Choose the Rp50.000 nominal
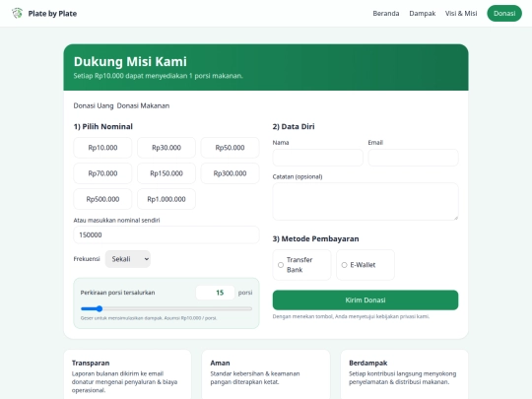This screenshot has width=532, height=399. click(230, 148)
